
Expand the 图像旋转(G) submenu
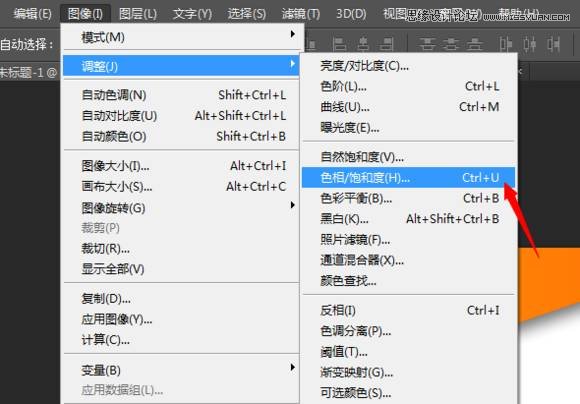[181, 208]
